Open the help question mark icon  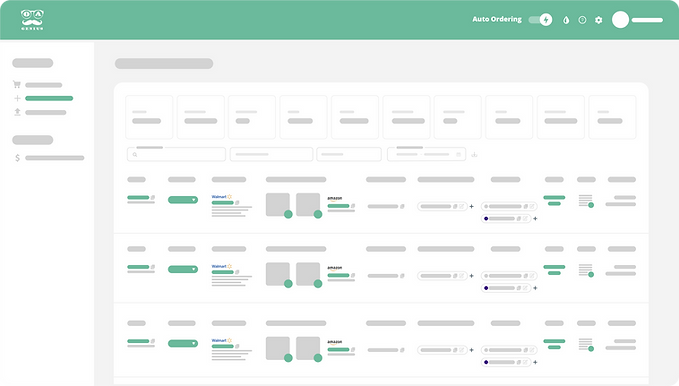[582, 20]
